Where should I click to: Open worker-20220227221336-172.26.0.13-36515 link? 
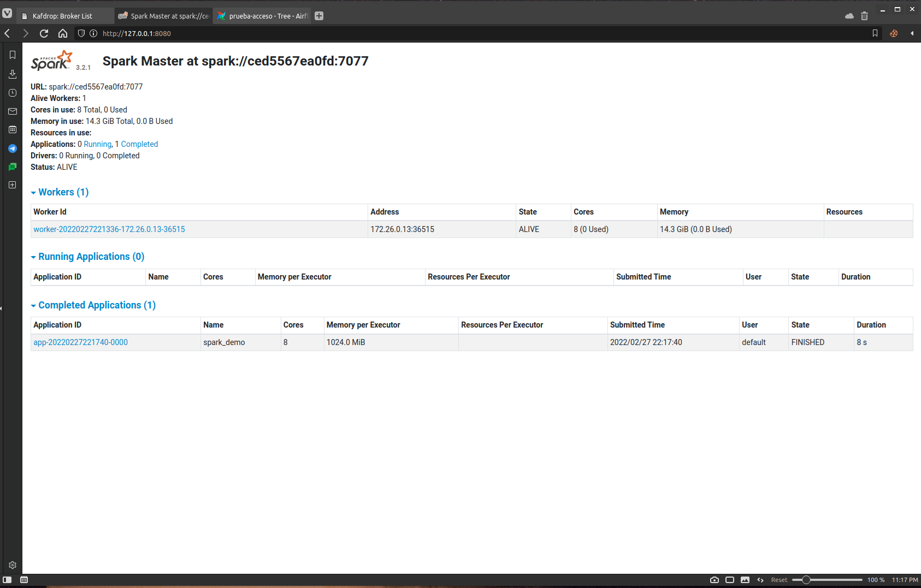pos(109,229)
